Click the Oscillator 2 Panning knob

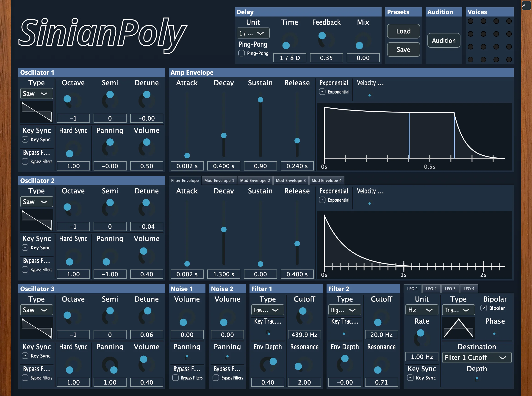click(110, 257)
